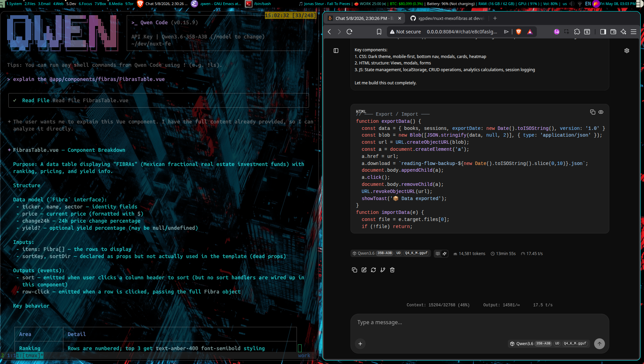The width and height of the screenshot is (644, 364).
Task: Click the Context: 15204/32768 (46%) readout
Action: (438, 305)
